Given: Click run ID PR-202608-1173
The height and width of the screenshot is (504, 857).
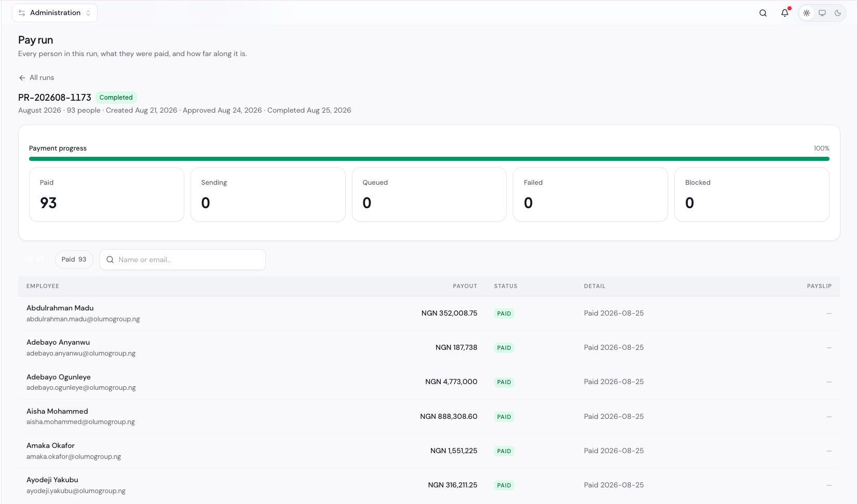Looking at the screenshot, I should point(55,97).
